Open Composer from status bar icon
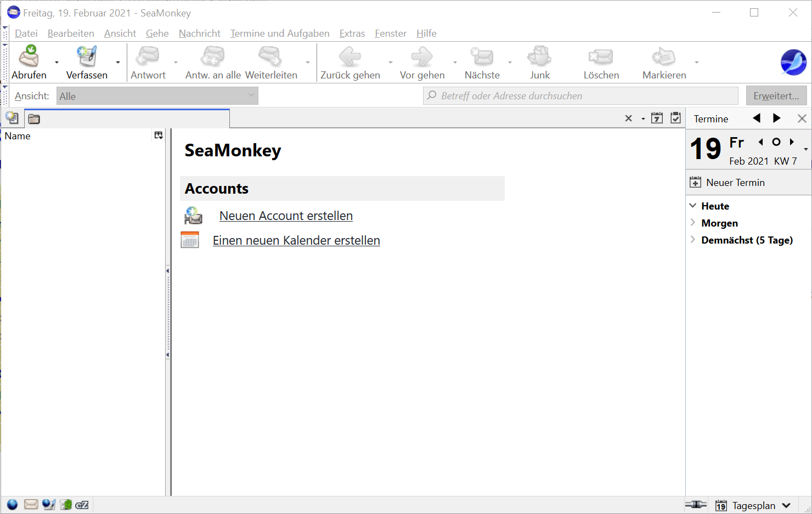 [49, 505]
